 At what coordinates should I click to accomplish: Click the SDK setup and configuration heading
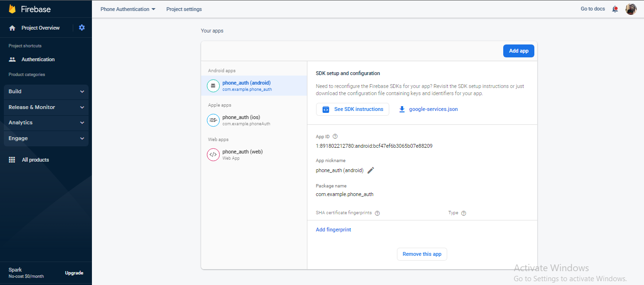(x=348, y=73)
